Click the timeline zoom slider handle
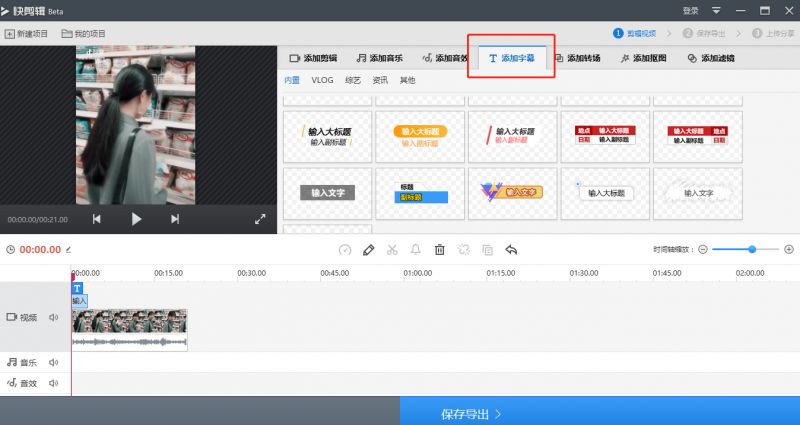The width and height of the screenshot is (800, 425). click(752, 249)
